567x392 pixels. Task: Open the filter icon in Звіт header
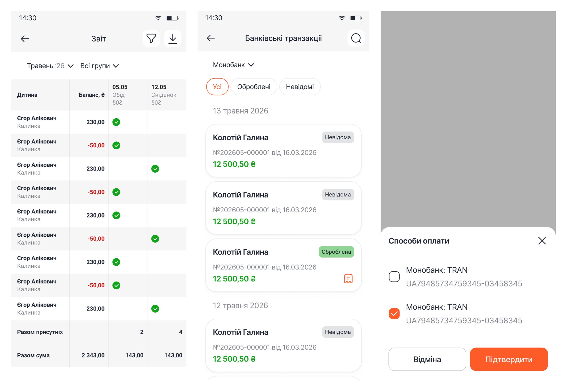pos(151,38)
